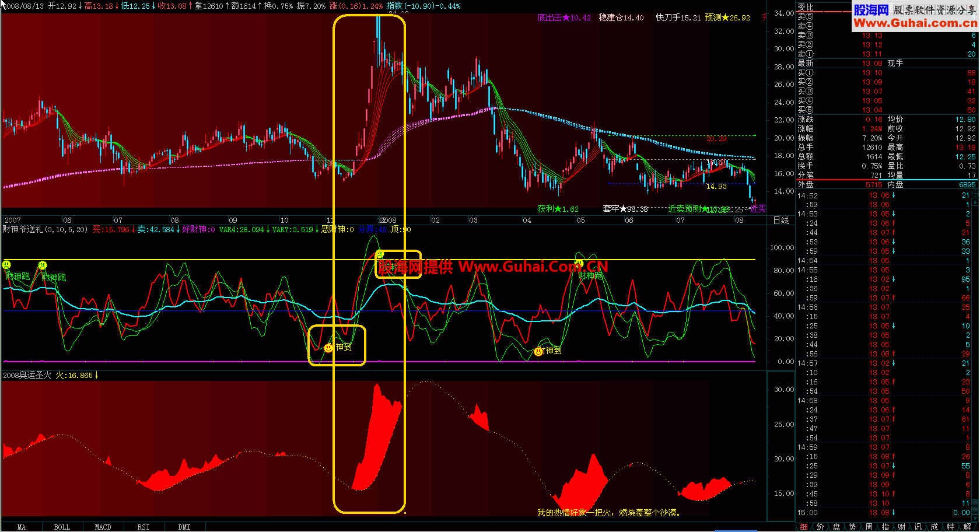Select the 指 tab in quote panel
This screenshot has height=532, width=980.
[x=885, y=527]
